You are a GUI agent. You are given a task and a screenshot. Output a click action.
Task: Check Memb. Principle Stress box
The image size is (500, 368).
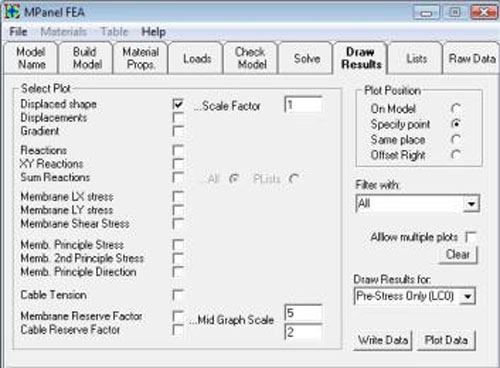[x=178, y=245]
